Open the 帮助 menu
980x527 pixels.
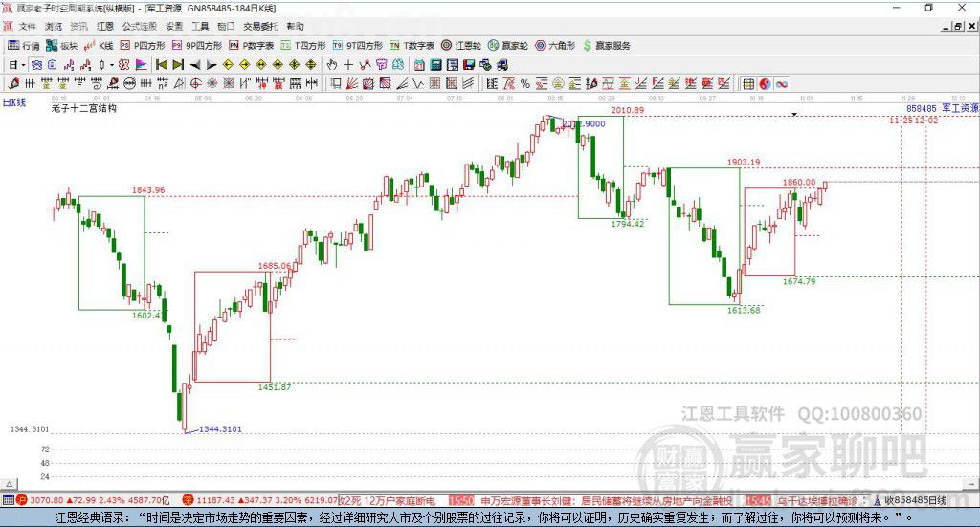coord(295,26)
